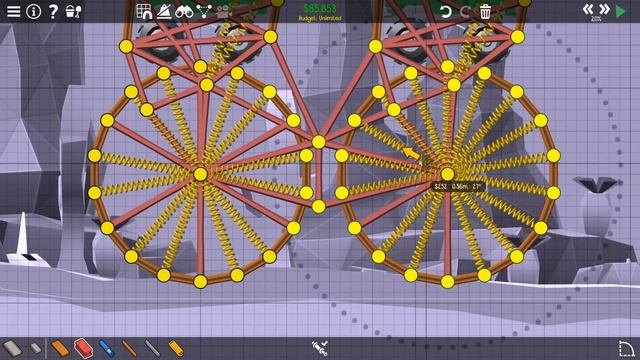Click the Budget: Unlimited label

tap(320, 18)
